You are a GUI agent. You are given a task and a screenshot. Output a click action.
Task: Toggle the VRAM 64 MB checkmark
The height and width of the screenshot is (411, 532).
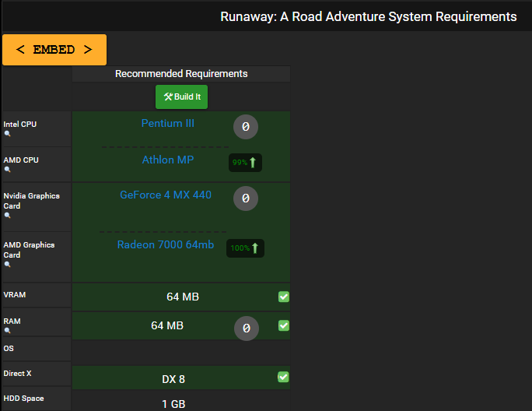(x=284, y=297)
